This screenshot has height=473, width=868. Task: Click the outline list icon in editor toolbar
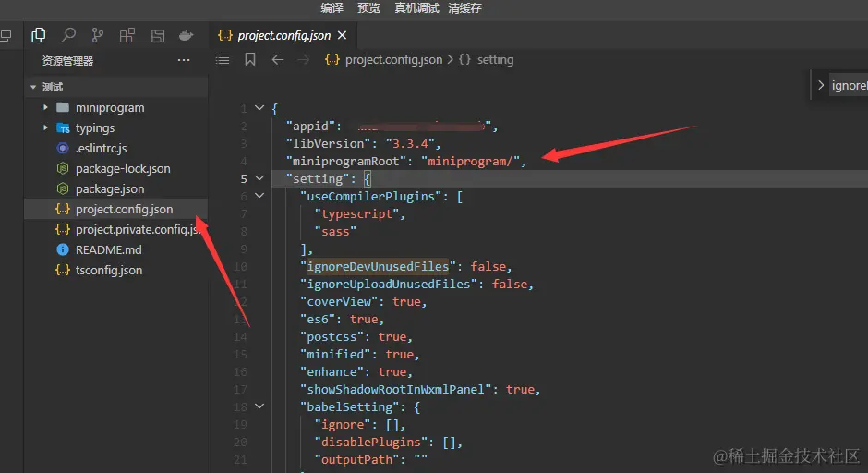[223, 59]
